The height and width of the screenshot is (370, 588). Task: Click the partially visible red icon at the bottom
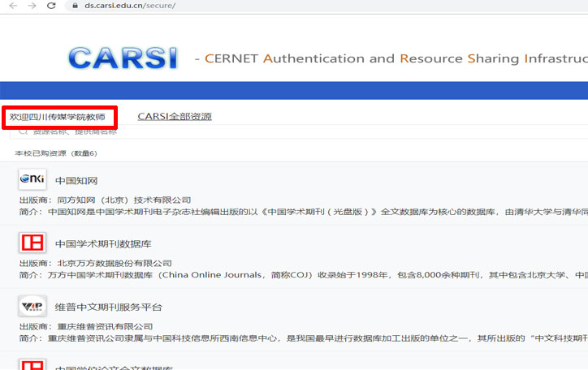pos(32,364)
